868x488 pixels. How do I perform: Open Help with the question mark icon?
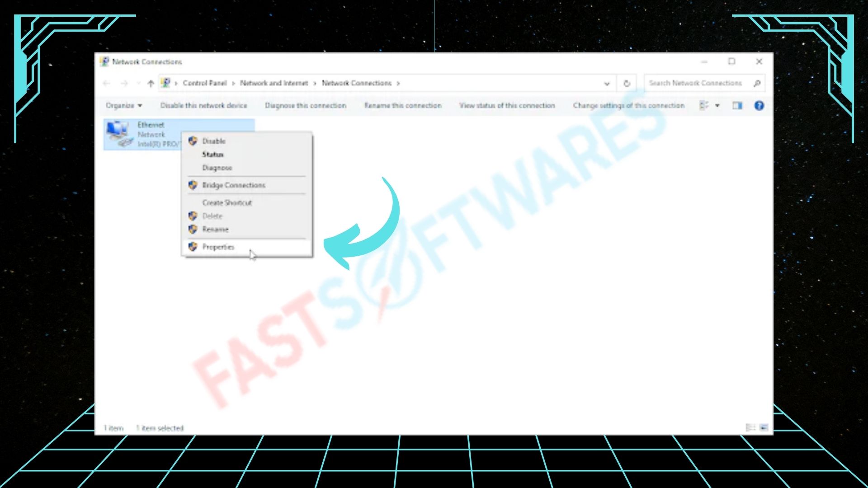pyautogui.click(x=759, y=105)
